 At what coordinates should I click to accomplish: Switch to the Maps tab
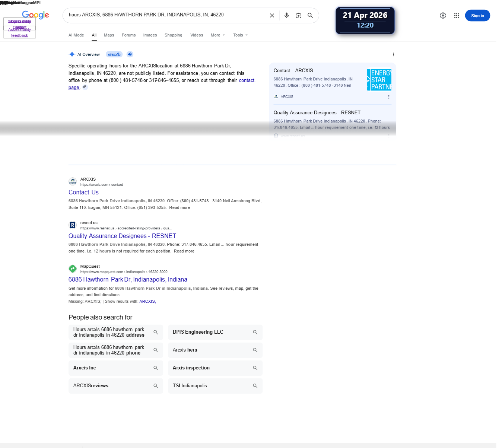[109, 35]
